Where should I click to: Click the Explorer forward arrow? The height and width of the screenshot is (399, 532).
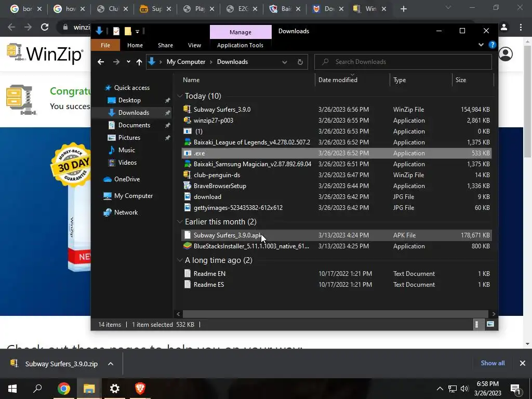116,62
